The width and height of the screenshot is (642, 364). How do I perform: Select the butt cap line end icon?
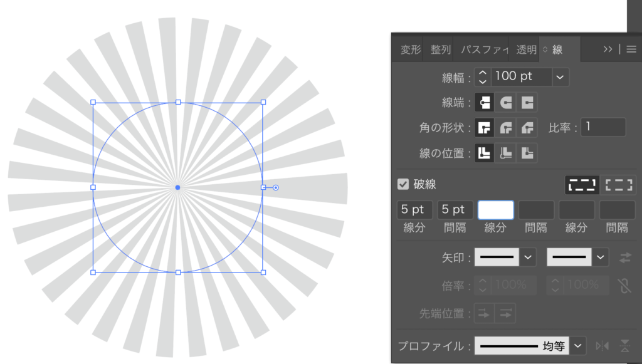click(485, 102)
